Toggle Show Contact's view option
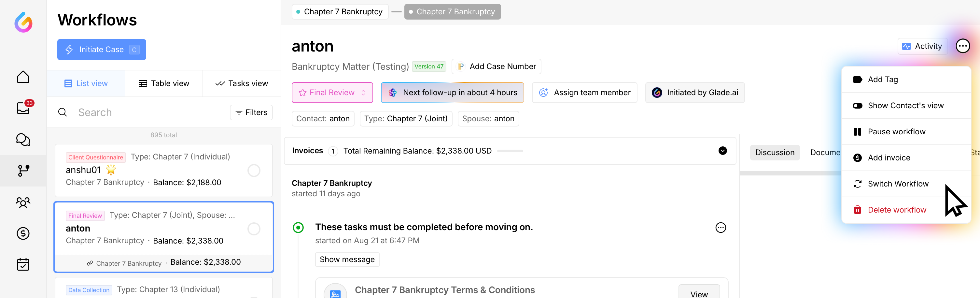This screenshot has height=298, width=980. pyautogui.click(x=905, y=106)
